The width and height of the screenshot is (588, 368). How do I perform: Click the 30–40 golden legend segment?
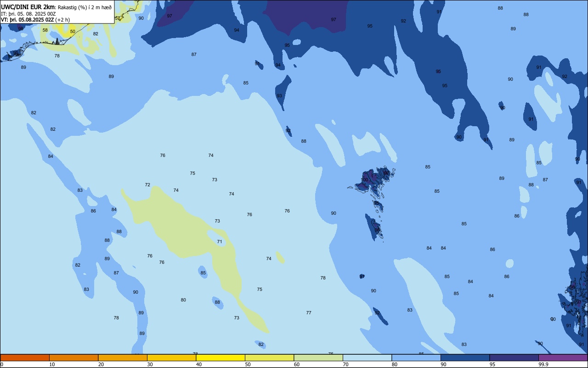point(171,357)
